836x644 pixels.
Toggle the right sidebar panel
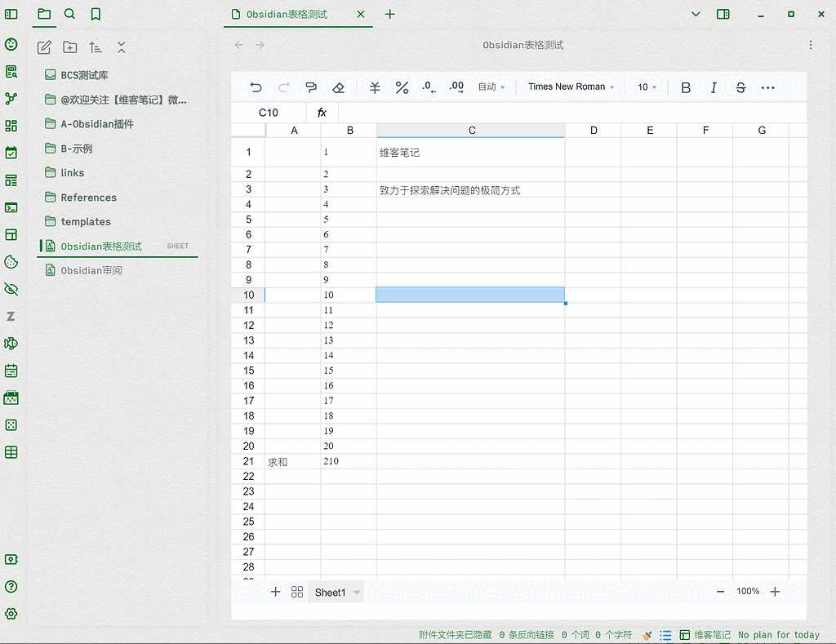[723, 14]
